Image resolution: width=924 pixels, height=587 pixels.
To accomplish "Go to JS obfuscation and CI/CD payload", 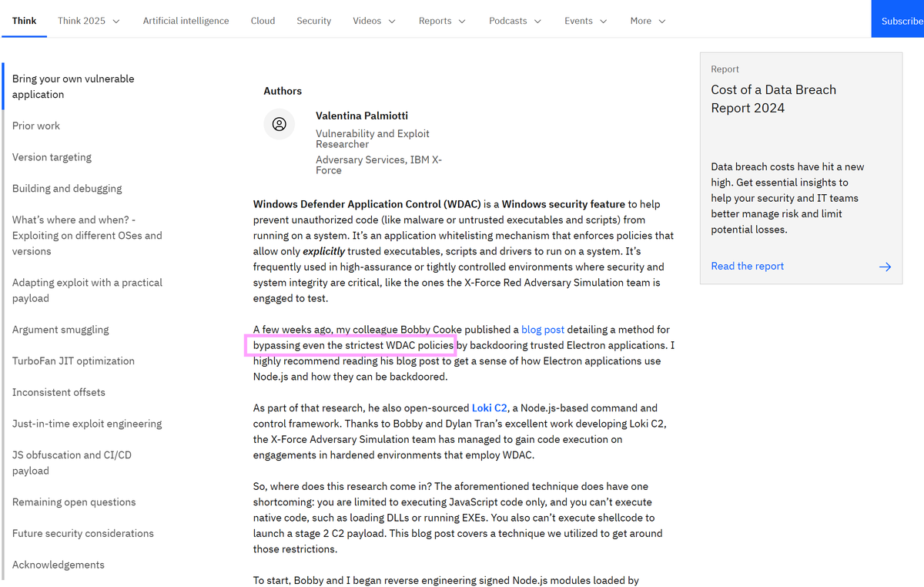I will [72, 463].
